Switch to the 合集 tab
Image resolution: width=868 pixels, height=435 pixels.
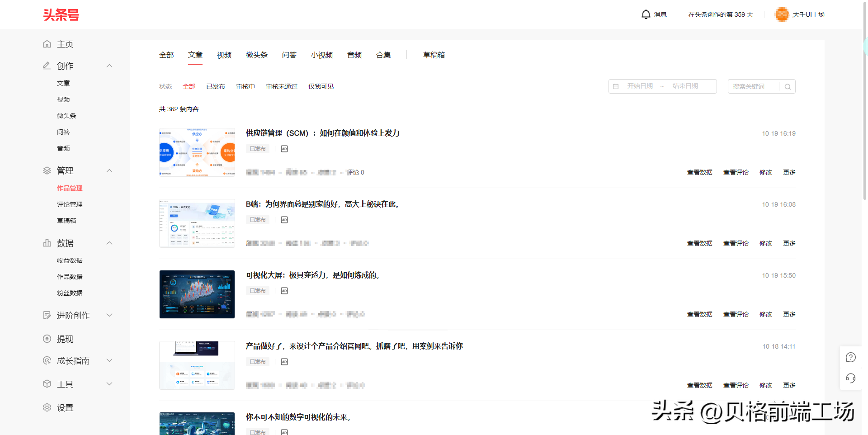coord(383,55)
